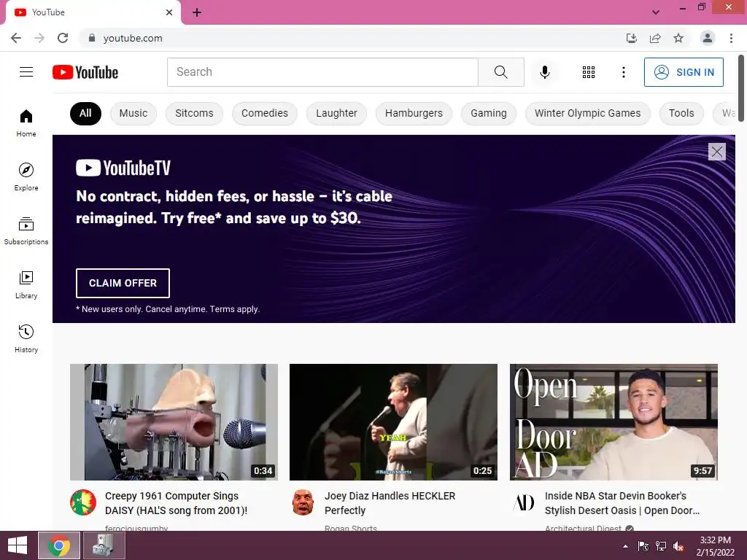The width and height of the screenshot is (747, 560).
Task: Open Explore in sidebar
Action: [26, 176]
